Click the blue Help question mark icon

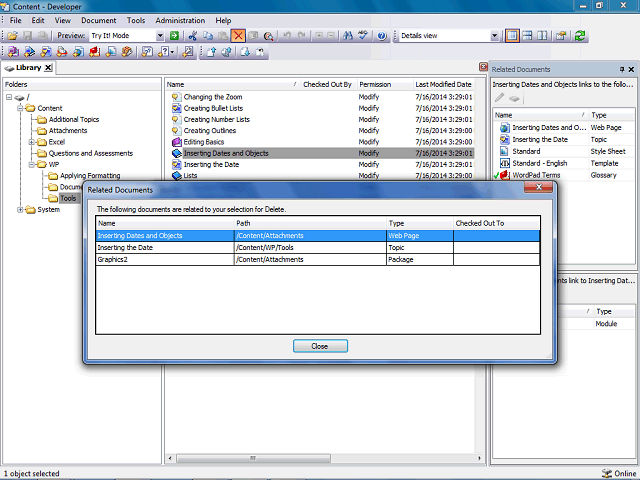coord(382,36)
